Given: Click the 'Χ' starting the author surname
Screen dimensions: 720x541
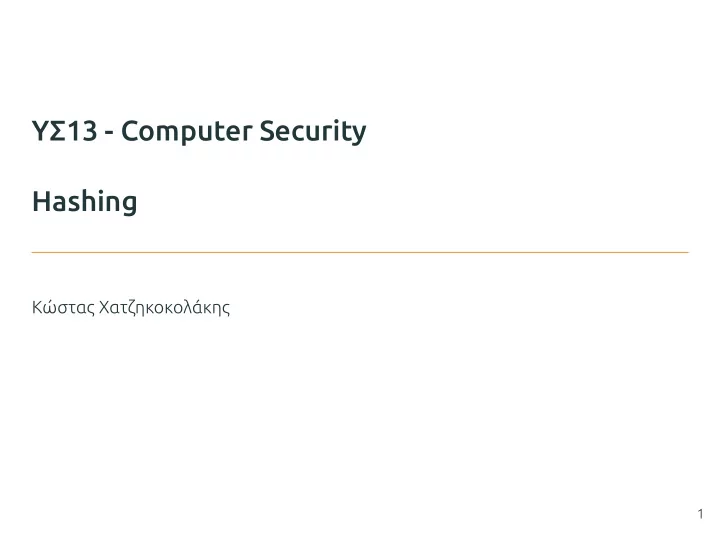Looking at the screenshot, I should (104, 308).
